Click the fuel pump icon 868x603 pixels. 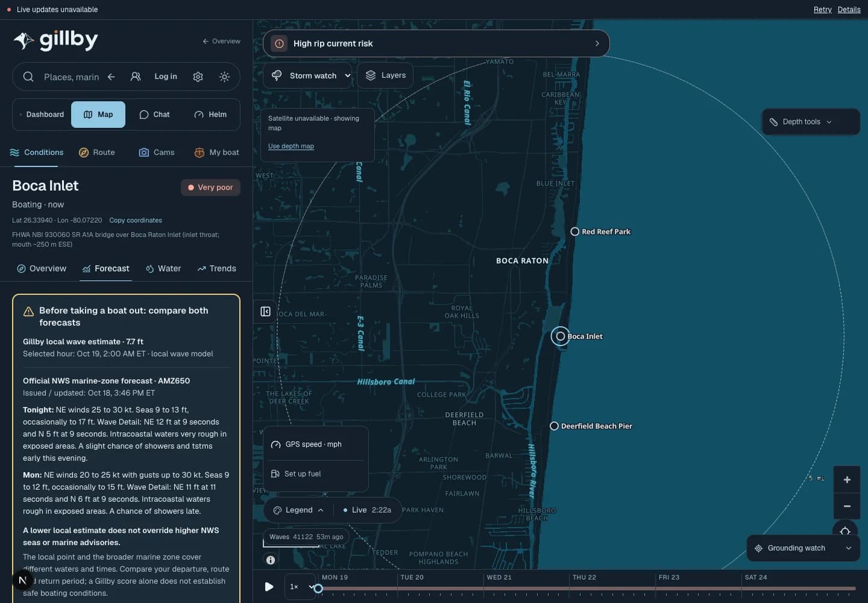pos(275,474)
